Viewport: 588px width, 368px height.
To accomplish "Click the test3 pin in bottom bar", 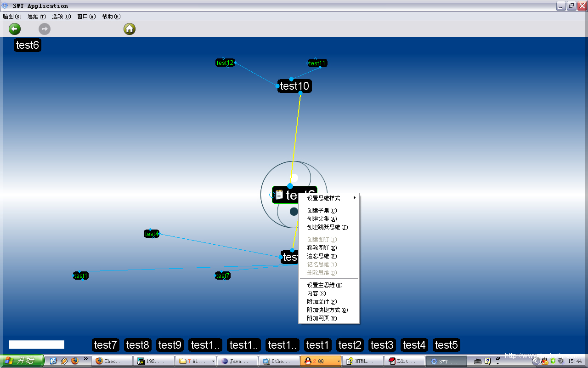I will click(382, 345).
